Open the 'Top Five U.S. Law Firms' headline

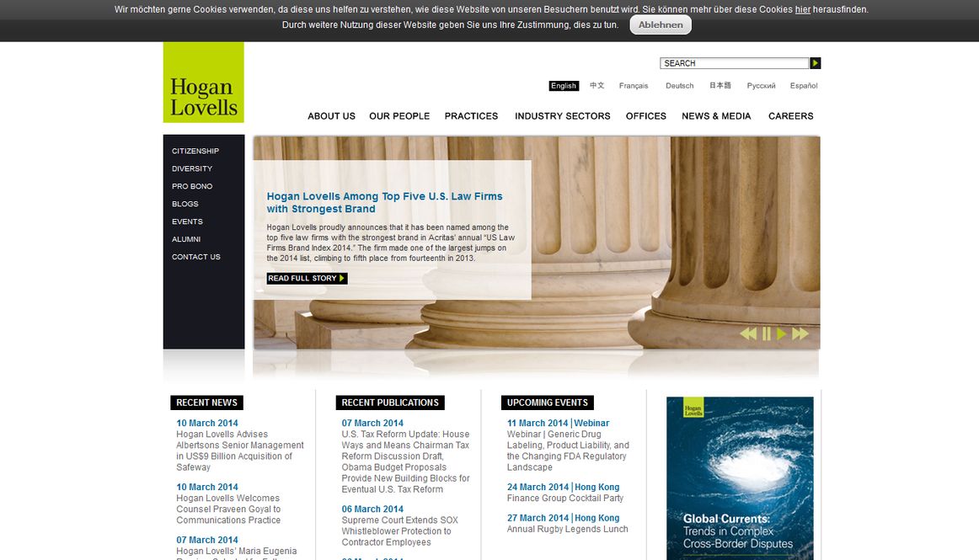(384, 202)
